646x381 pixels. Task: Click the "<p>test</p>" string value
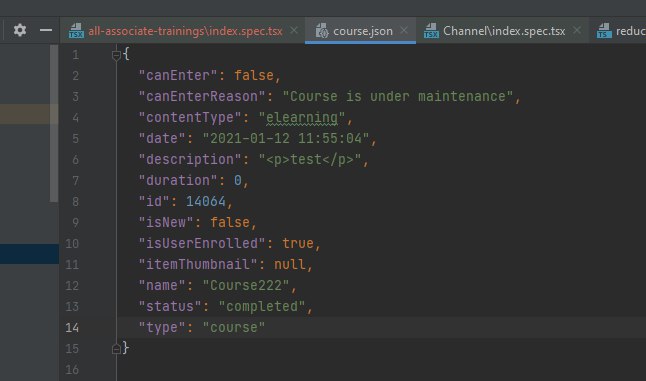[310, 159]
